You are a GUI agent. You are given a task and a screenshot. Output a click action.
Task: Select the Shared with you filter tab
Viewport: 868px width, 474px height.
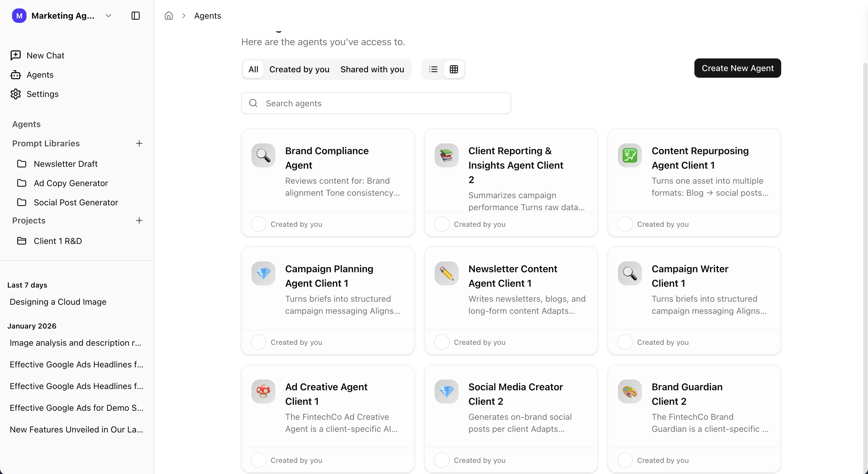(x=372, y=69)
